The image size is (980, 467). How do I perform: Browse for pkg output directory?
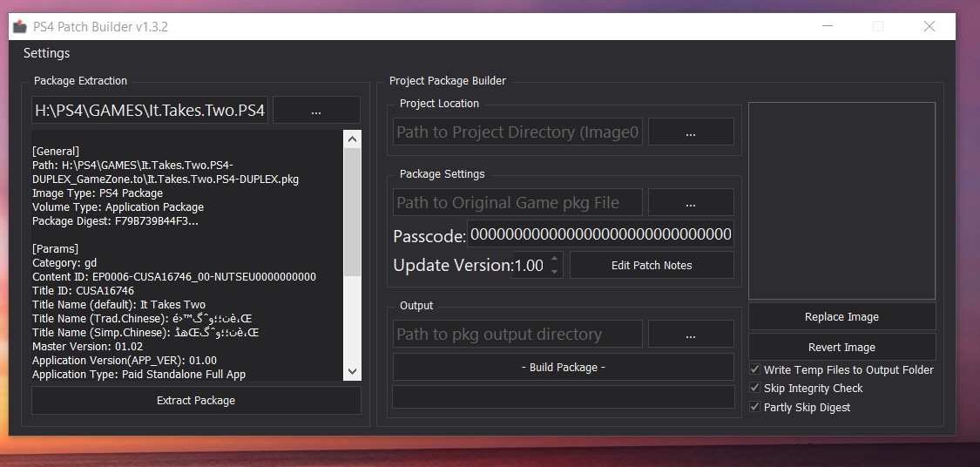pos(691,335)
